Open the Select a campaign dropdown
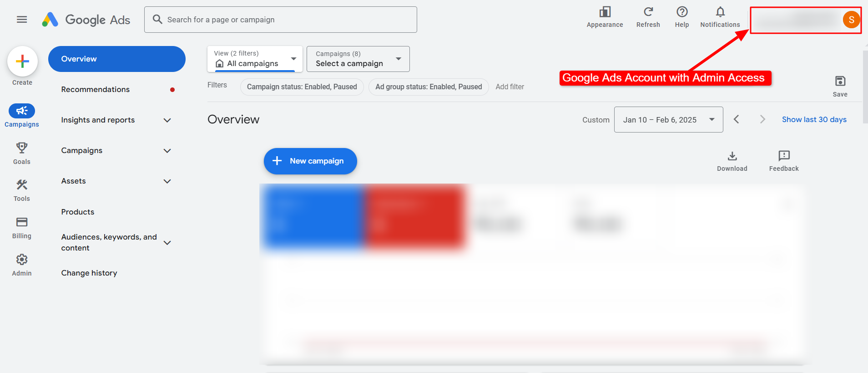This screenshot has height=373, width=868. pyautogui.click(x=358, y=59)
